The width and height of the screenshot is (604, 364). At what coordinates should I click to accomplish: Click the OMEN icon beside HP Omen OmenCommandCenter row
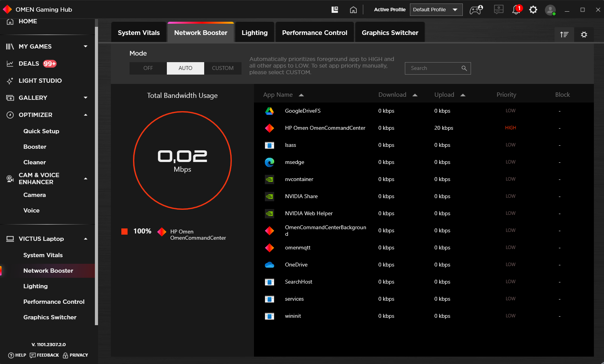[x=270, y=128]
